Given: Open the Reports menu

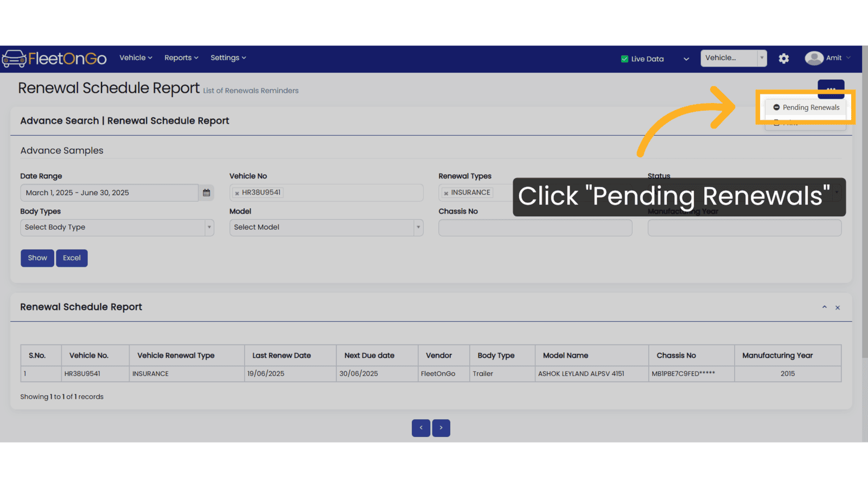Looking at the screenshot, I should [x=181, y=57].
